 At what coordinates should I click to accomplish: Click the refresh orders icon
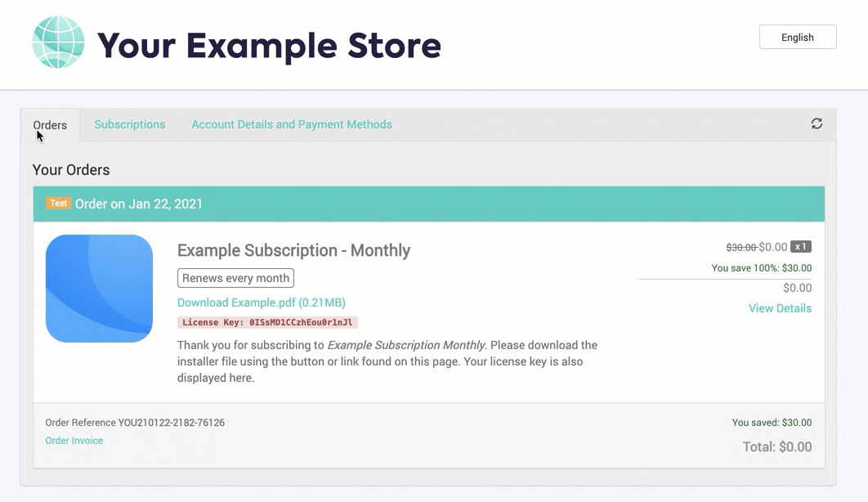pos(817,123)
